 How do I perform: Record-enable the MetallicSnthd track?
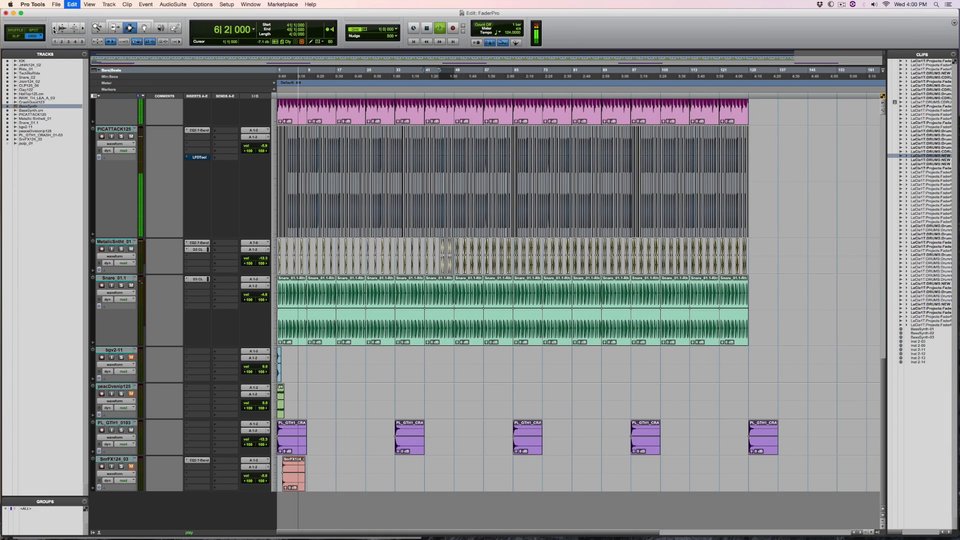(x=102, y=249)
